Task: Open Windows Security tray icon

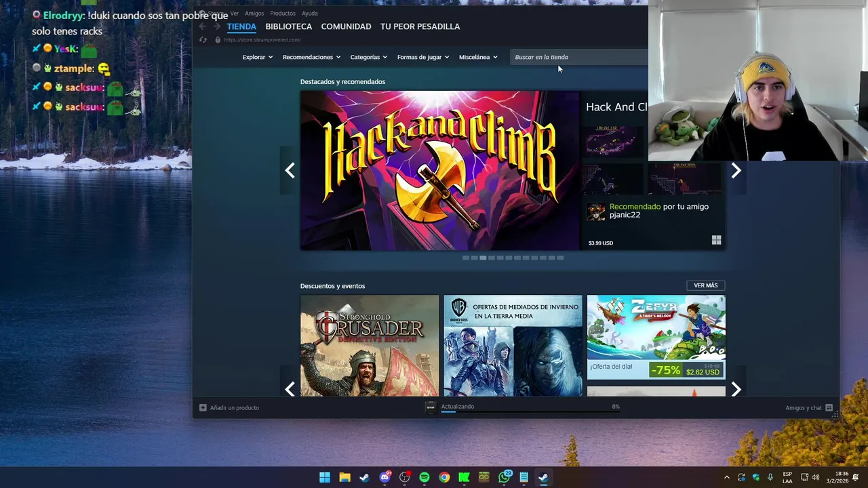Action: point(755,477)
